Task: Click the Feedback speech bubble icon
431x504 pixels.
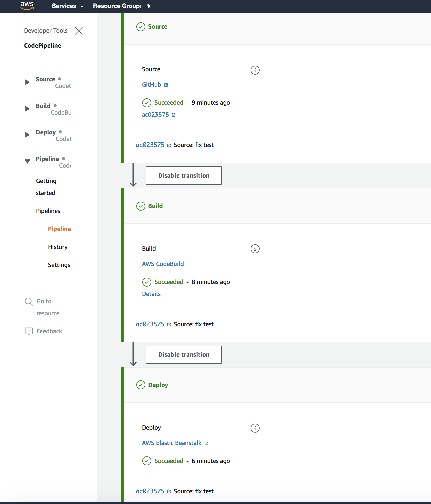Action: coord(29,331)
